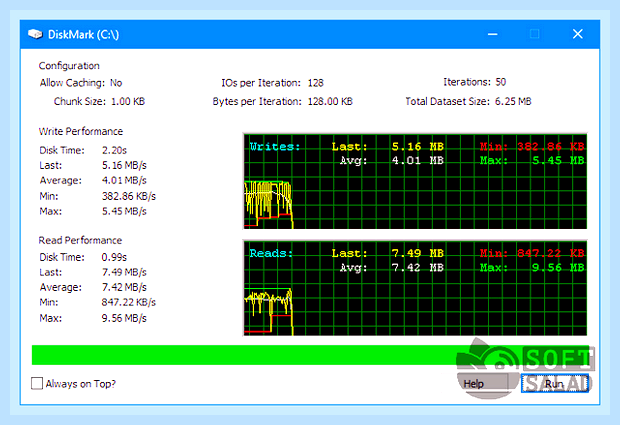Click the Run button
This screenshot has width=620, height=425.
coord(555,383)
